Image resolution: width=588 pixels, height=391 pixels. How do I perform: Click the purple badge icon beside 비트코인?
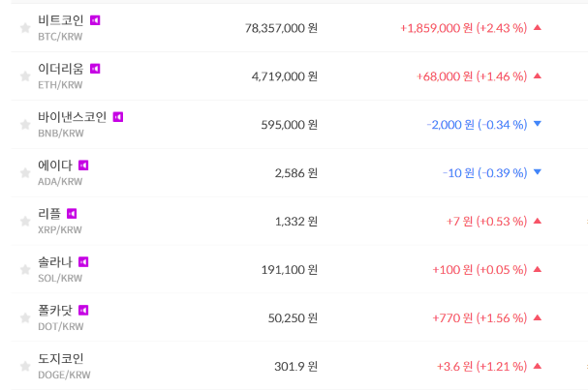click(96, 20)
